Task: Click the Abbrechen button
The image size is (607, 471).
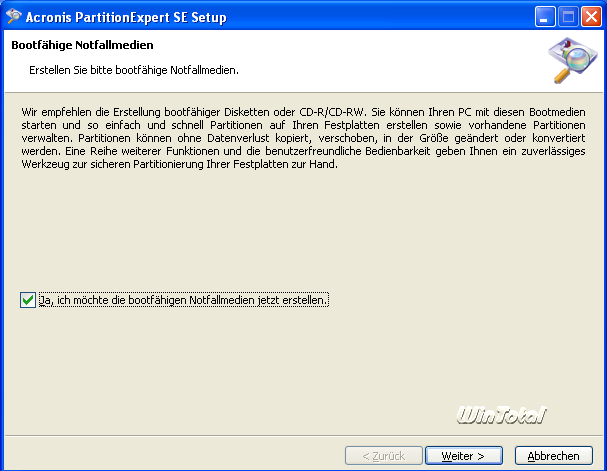Action: tap(554, 456)
